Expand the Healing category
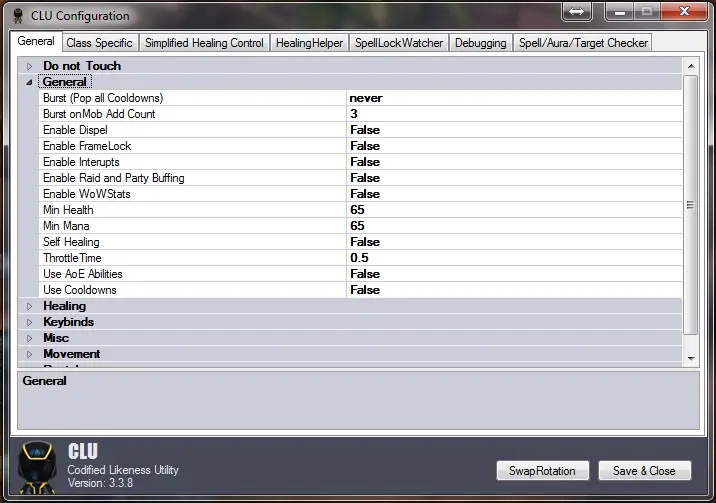The image size is (716, 503). (x=29, y=306)
